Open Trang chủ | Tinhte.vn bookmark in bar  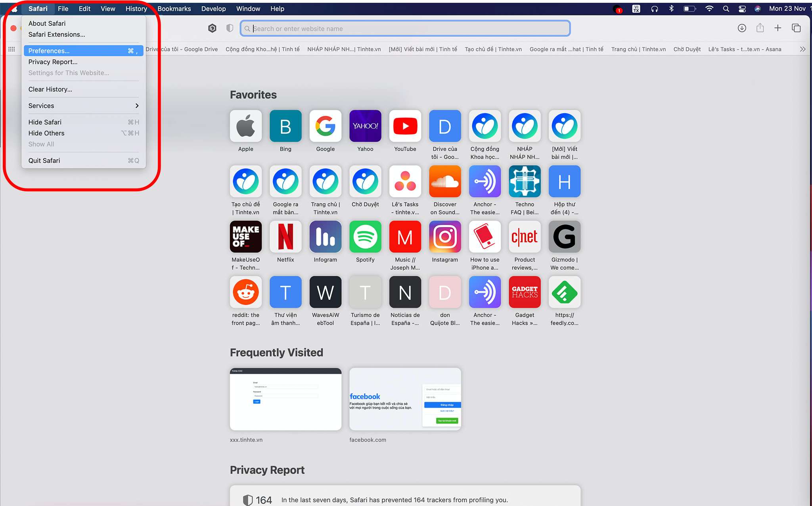point(638,49)
